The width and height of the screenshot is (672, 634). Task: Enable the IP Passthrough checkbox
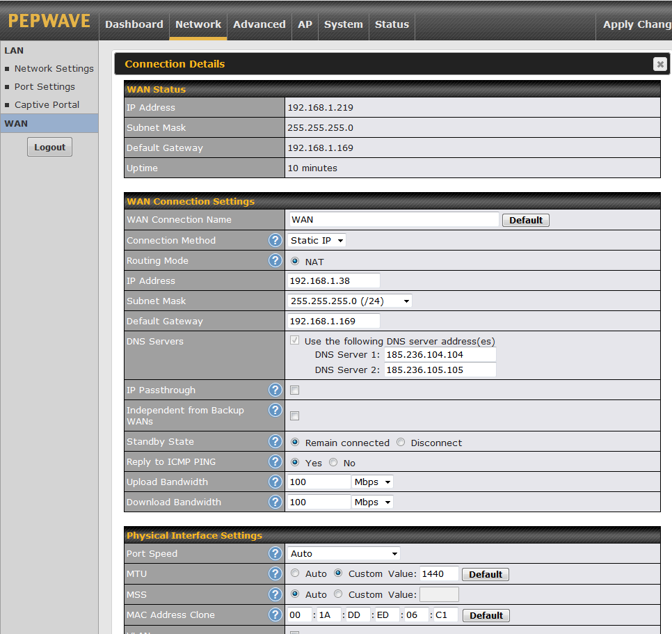[x=294, y=390]
